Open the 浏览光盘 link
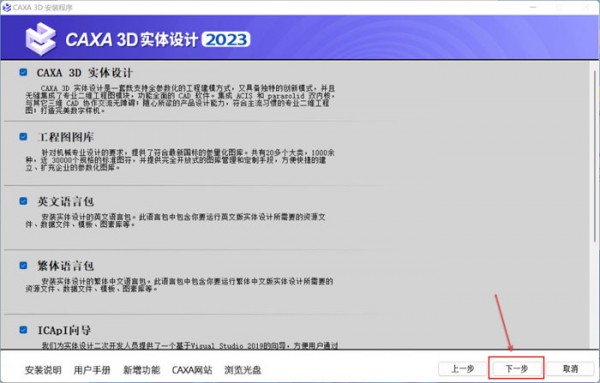Image resolution: width=600 pixels, height=383 pixels. tap(243, 370)
